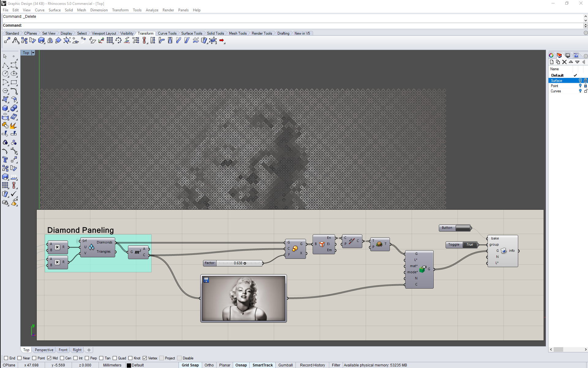Switch to the Front viewport tab

pyautogui.click(x=63, y=350)
